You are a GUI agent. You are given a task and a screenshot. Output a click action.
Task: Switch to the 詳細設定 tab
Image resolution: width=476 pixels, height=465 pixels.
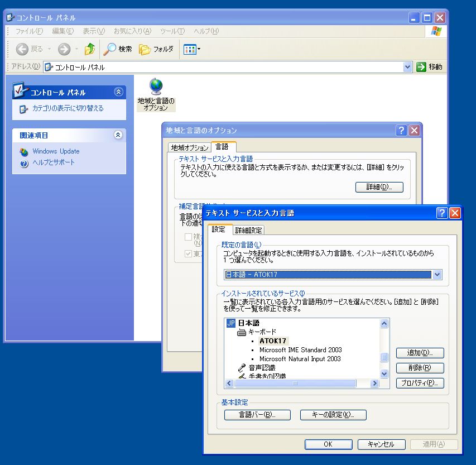point(248,230)
